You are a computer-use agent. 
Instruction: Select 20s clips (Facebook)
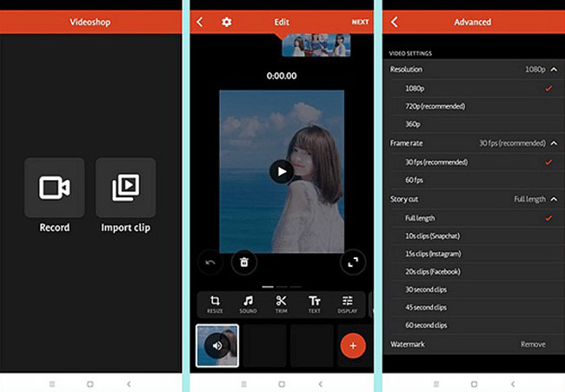click(x=477, y=272)
